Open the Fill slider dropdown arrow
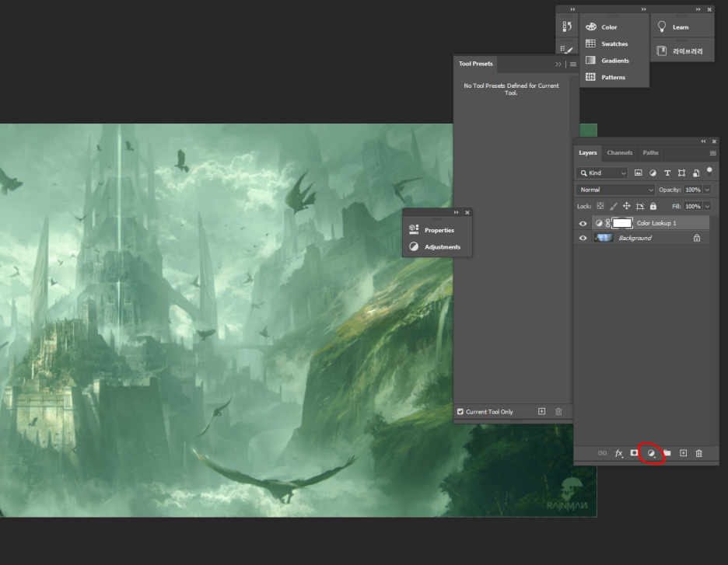The height and width of the screenshot is (565, 728). 707,207
